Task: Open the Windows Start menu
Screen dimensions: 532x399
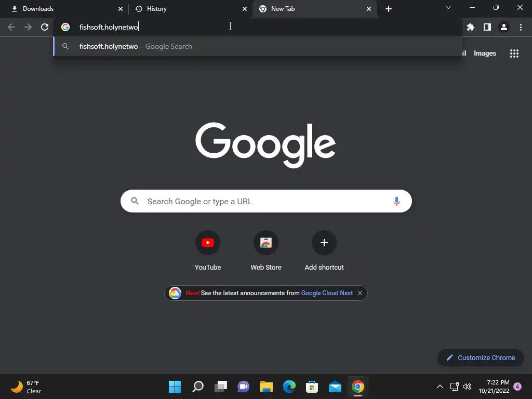Action: pos(175,387)
